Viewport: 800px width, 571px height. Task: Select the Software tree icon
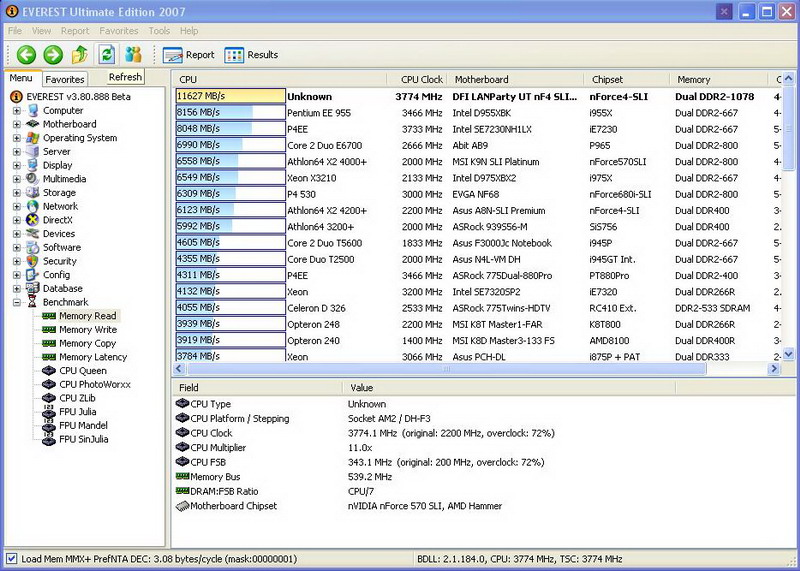pyautogui.click(x=33, y=247)
